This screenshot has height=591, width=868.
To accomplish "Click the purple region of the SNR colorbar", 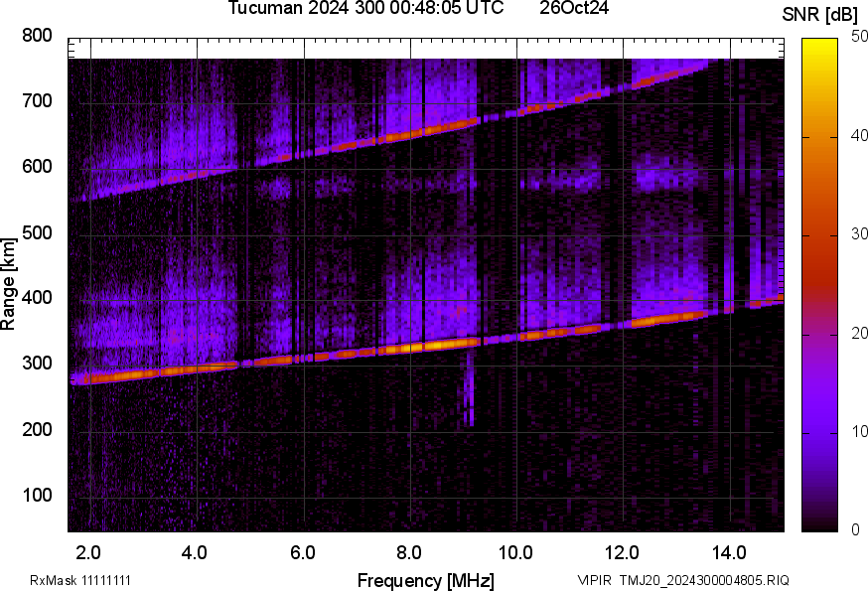I will pyautogui.click(x=821, y=417).
